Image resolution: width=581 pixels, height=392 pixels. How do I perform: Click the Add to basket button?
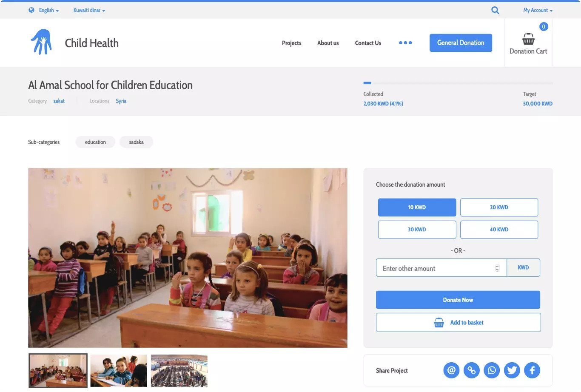(458, 322)
